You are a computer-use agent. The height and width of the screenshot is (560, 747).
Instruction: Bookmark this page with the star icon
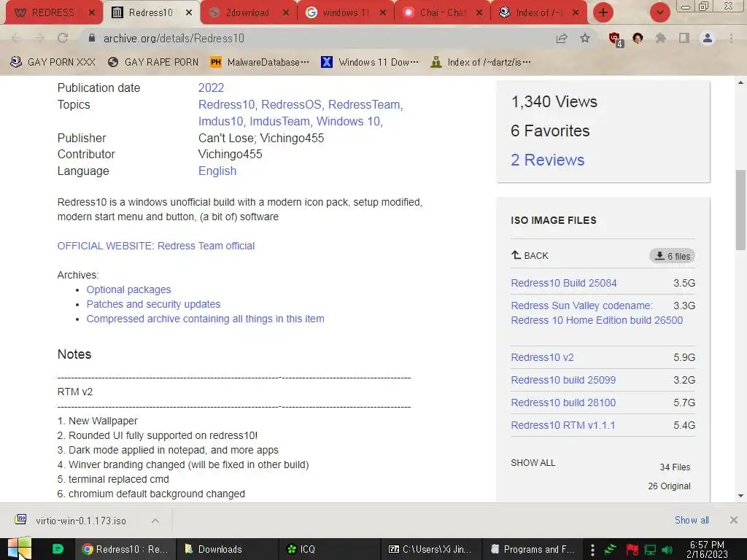[x=585, y=38]
